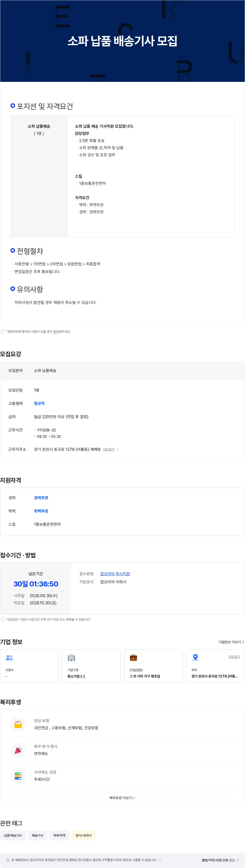
Task: Click 불법/허위/과장/오류 신고 link
Action: [220, 860]
